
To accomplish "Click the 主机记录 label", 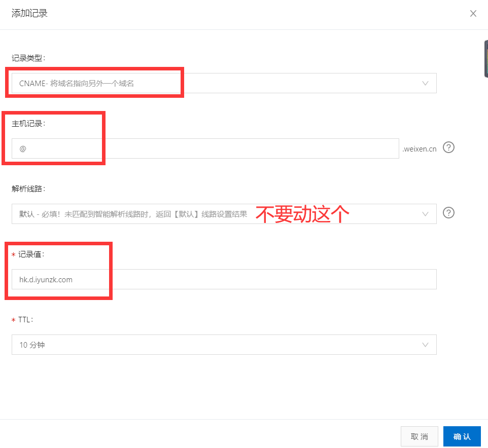I will [28, 124].
